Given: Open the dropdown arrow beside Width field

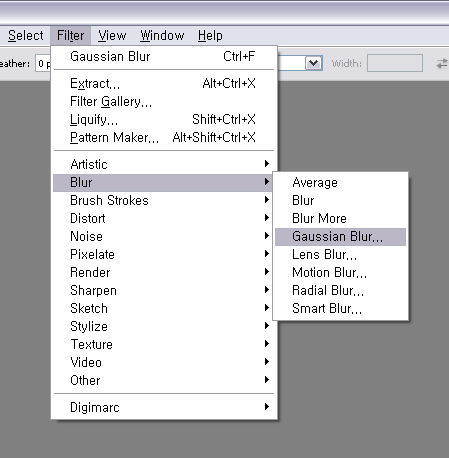Looking at the screenshot, I should (x=313, y=63).
